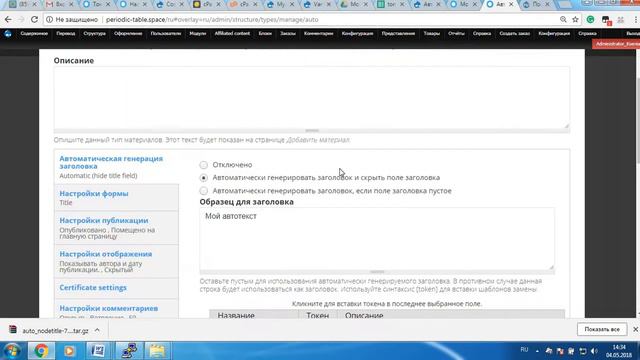
Task: Open Windows Start menu
Action: (x=12, y=351)
